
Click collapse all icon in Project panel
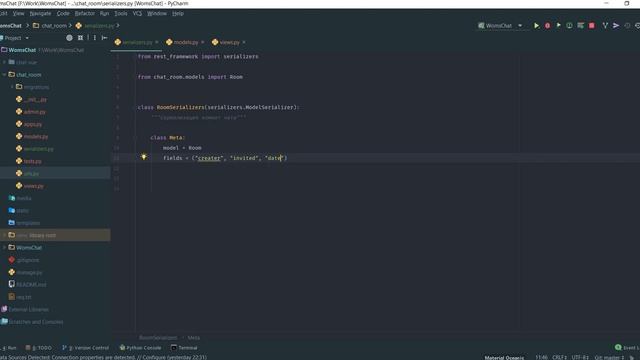tap(80, 38)
